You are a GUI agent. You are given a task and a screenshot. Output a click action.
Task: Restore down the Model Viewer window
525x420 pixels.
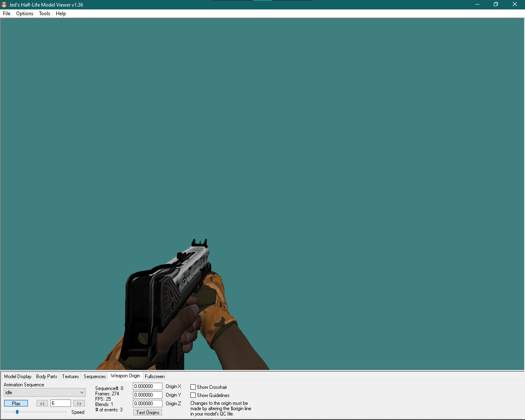tap(496, 5)
